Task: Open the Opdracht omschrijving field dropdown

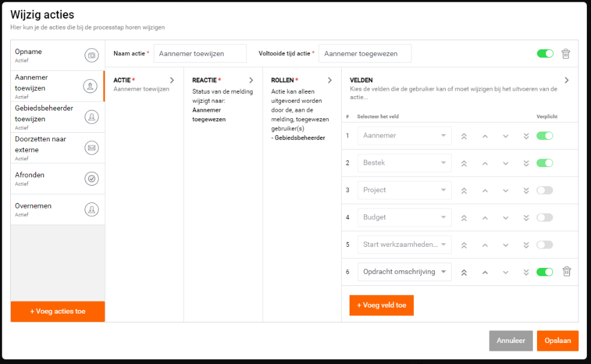Action: [404, 271]
